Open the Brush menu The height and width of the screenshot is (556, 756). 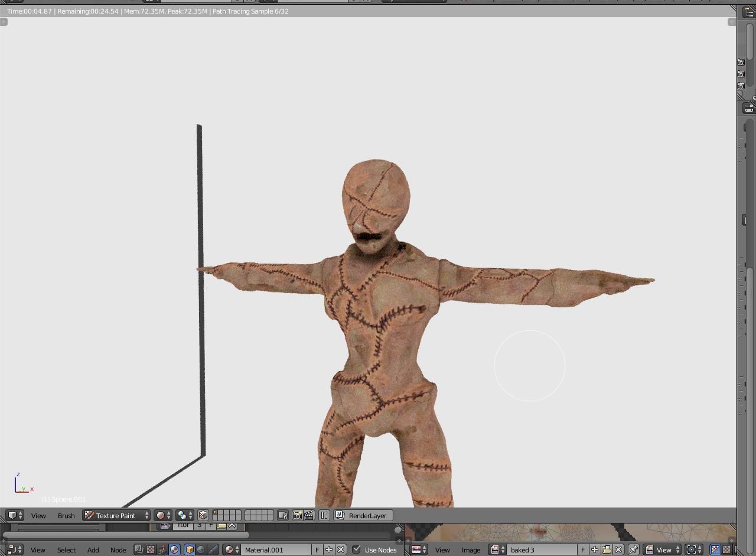click(x=66, y=515)
